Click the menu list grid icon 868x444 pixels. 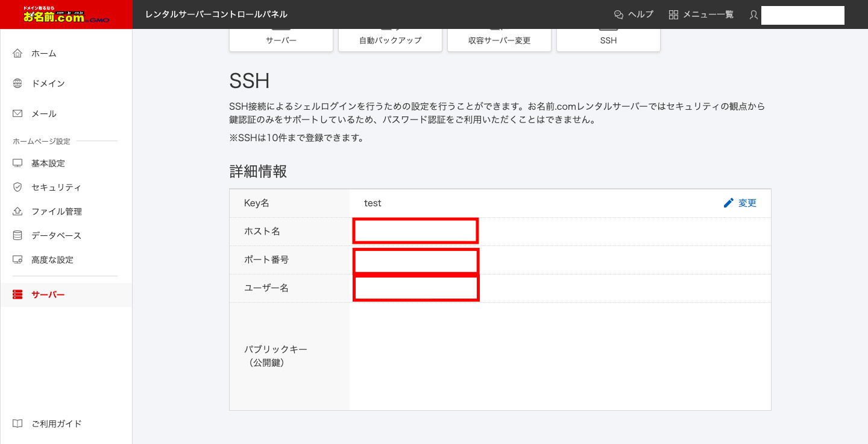pyautogui.click(x=674, y=14)
